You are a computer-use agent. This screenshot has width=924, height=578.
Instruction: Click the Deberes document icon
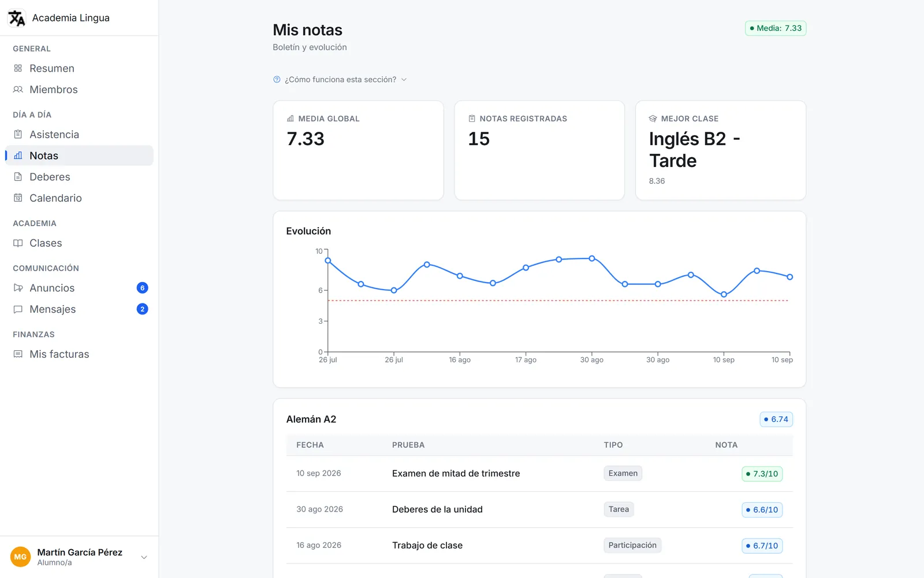pos(18,177)
